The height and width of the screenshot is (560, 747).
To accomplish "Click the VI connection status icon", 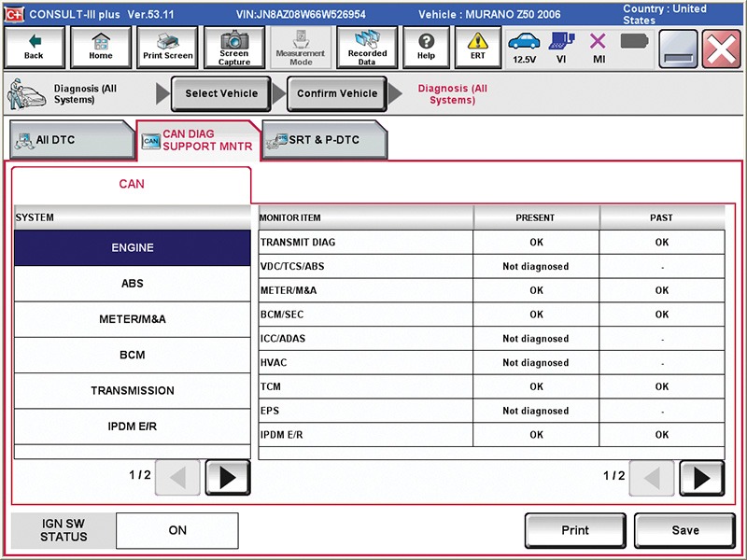I will (561, 48).
